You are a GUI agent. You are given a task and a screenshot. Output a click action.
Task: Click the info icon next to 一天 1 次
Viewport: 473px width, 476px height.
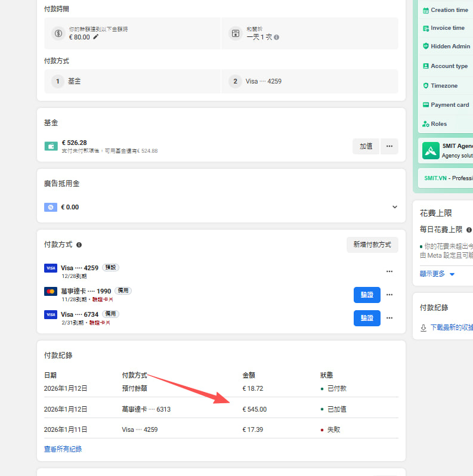point(276,37)
